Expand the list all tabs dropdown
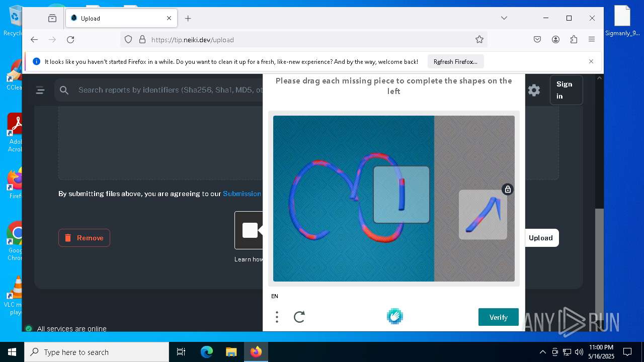 click(504, 18)
